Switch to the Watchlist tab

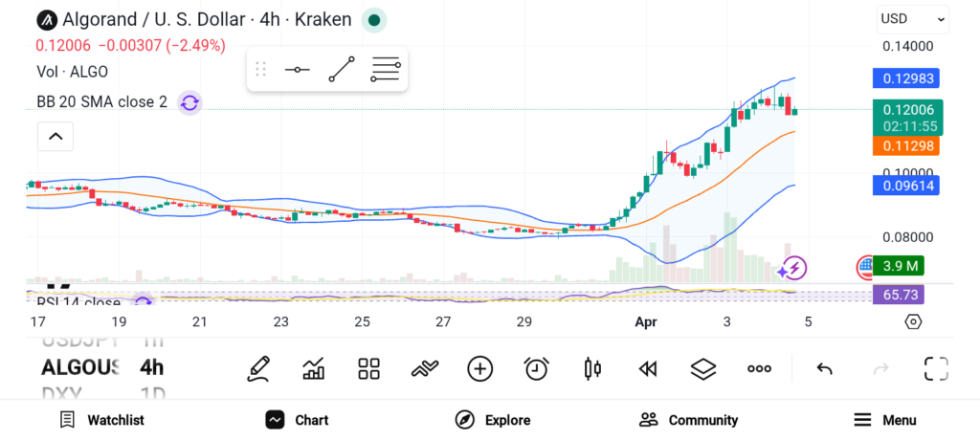101,420
